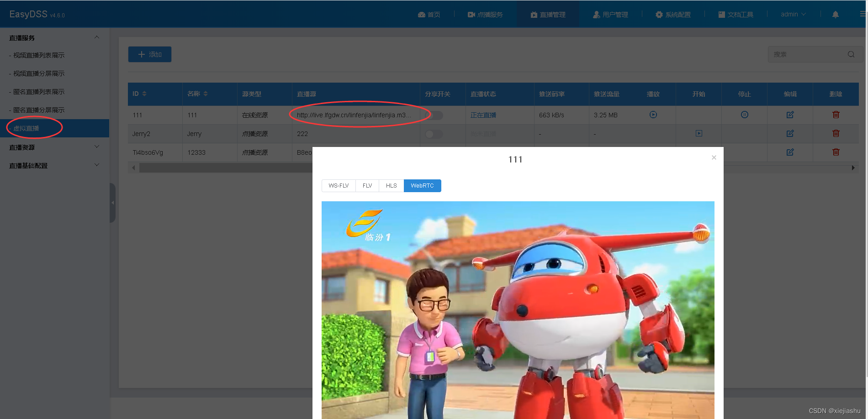
Task: Open 匿名直播列表展示 in sidebar
Action: 39,92
